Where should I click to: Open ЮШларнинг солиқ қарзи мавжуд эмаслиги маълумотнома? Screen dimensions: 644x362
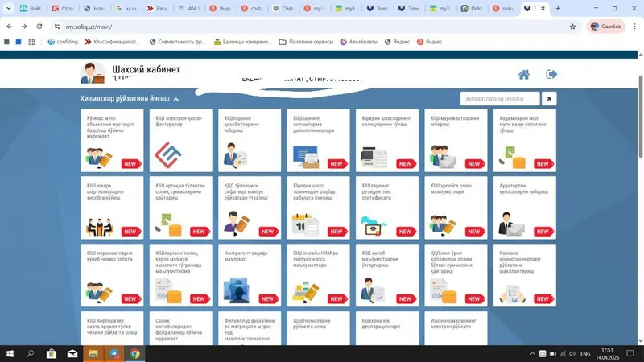tap(180, 275)
